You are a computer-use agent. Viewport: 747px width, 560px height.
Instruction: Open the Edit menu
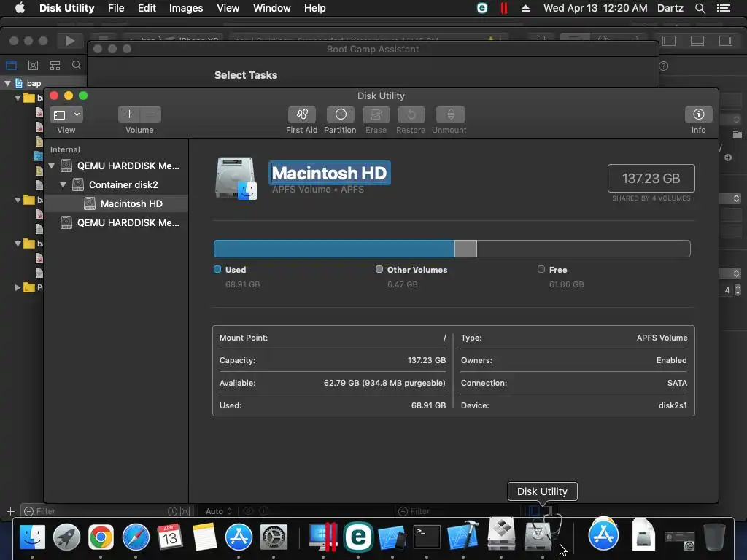[147, 8]
